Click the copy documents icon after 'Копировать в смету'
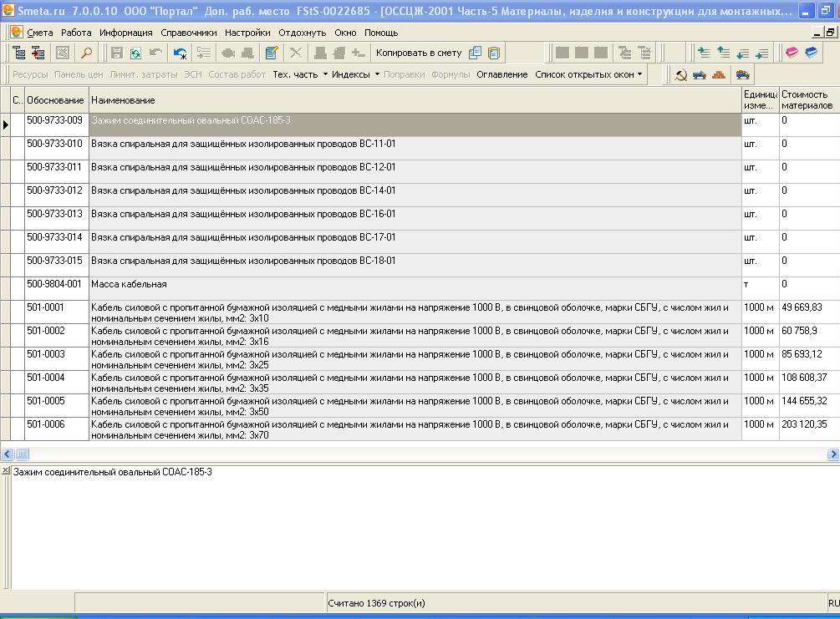Screen dimensions: 840x619 pyautogui.click(x=475, y=53)
